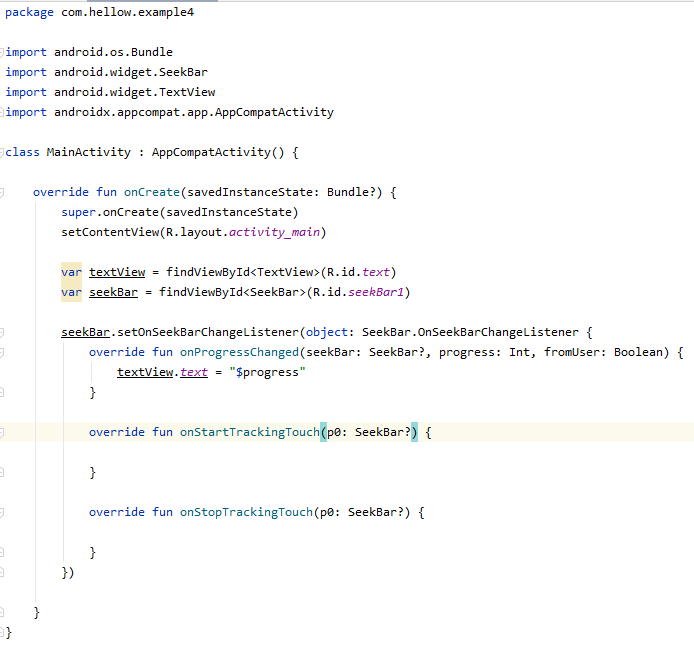Fold the onProgressChanged function in gutter

click(x=2, y=352)
